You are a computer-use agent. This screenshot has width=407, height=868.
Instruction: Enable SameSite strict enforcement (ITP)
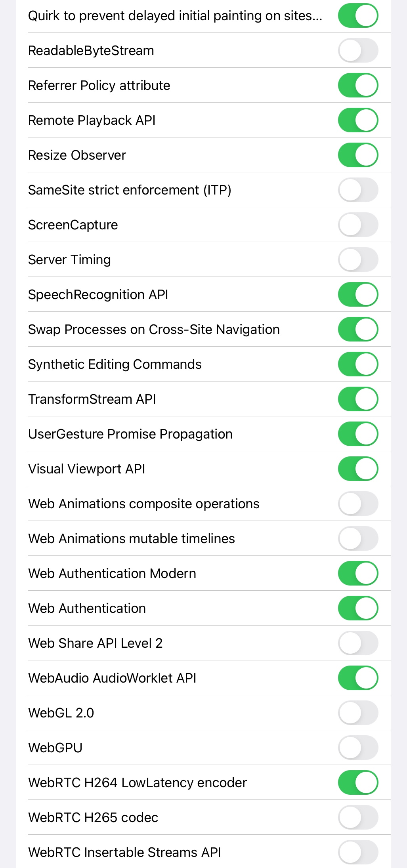[x=358, y=190]
